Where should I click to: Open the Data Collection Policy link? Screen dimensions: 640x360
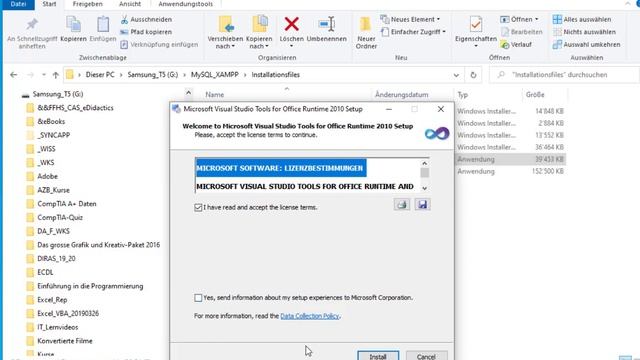310,316
